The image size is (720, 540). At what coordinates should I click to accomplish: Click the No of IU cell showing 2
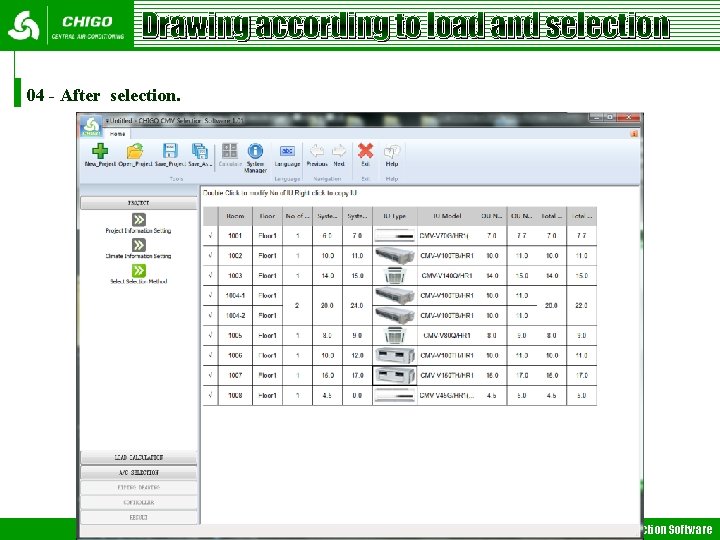(x=298, y=305)
